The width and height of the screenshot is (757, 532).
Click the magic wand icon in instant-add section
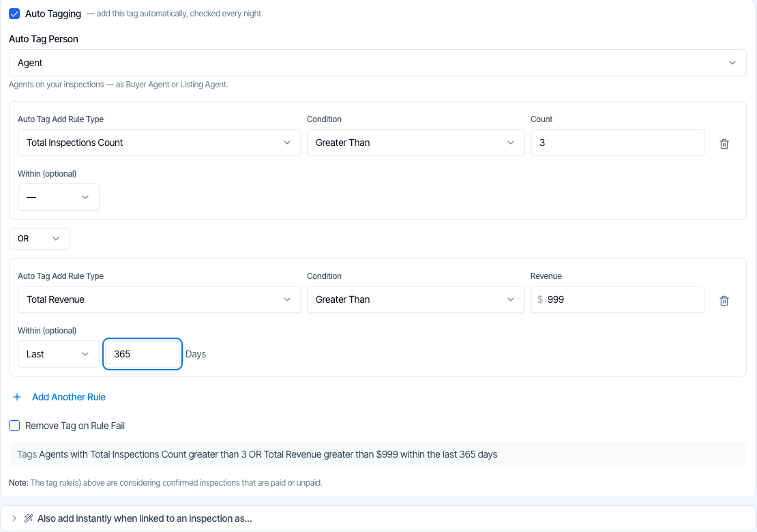(29, 518)
